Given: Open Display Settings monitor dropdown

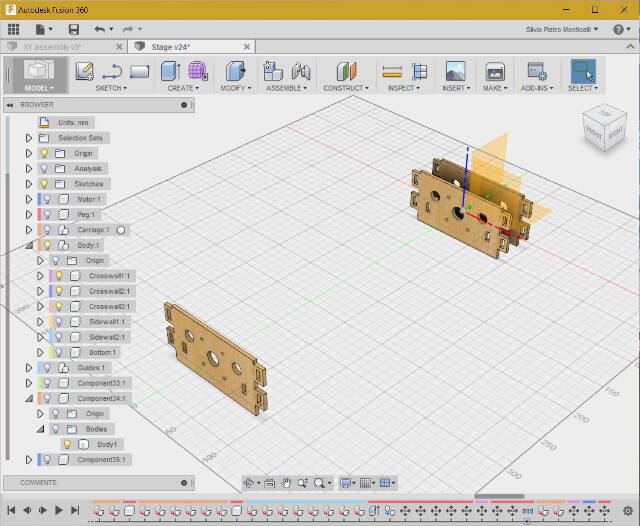Looking at the screenshot, I should pos(347,483).
